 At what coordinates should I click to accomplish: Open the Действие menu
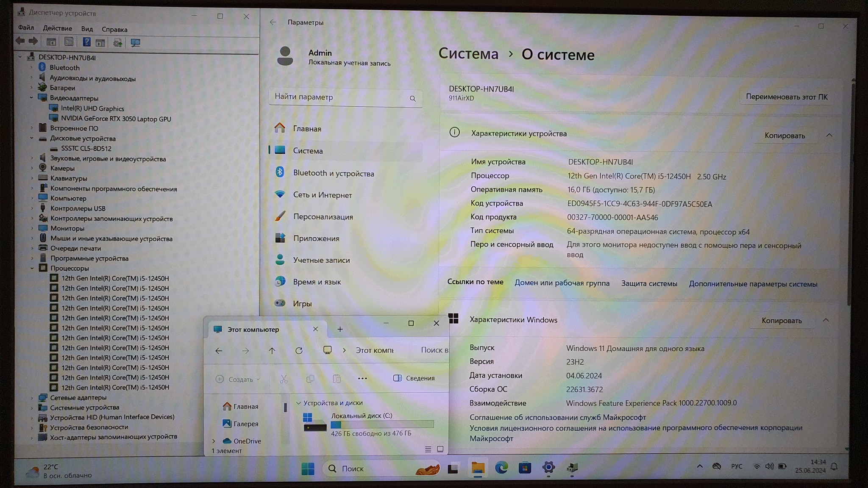tap(57, 28)
